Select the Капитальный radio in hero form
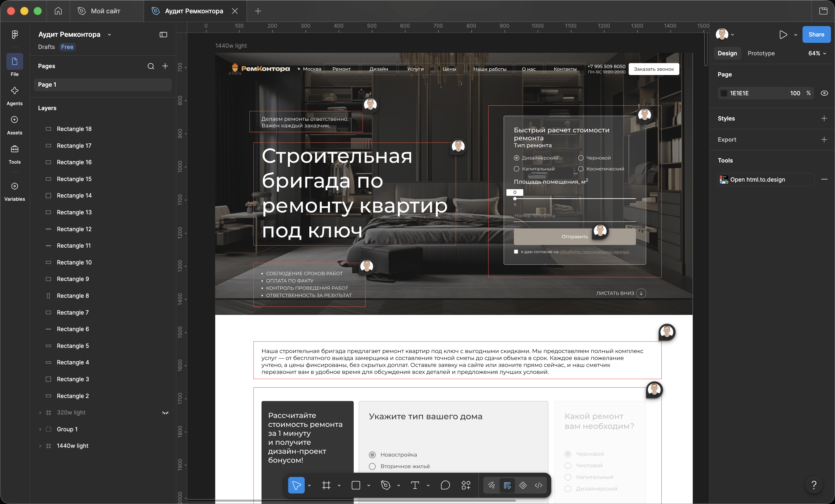Image resolution: width=835 pixels, height=504 pixels. click(516, 169)
